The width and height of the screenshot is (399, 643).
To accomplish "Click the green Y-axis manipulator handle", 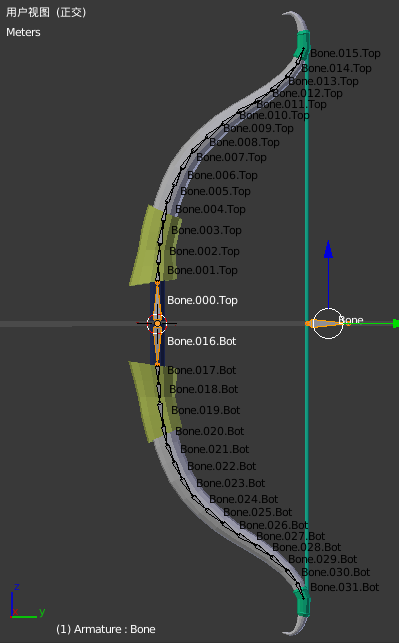I will click(396, 324).
